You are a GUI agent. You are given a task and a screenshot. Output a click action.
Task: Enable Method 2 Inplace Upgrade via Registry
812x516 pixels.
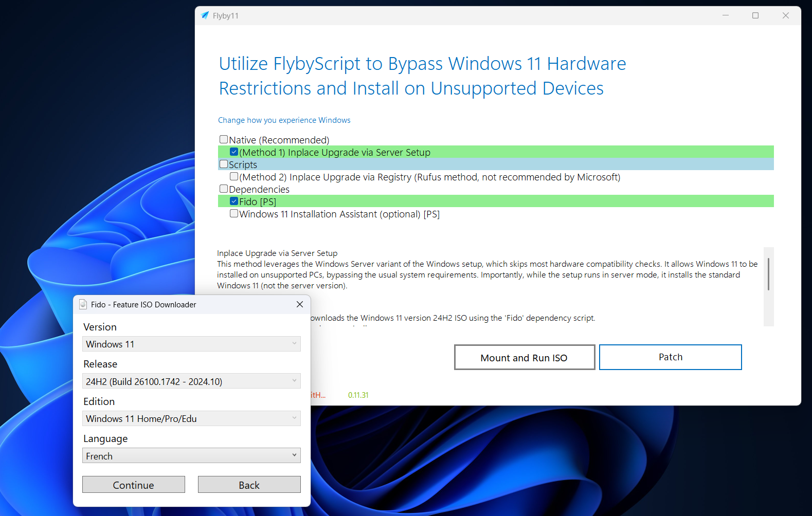point(234,176)
